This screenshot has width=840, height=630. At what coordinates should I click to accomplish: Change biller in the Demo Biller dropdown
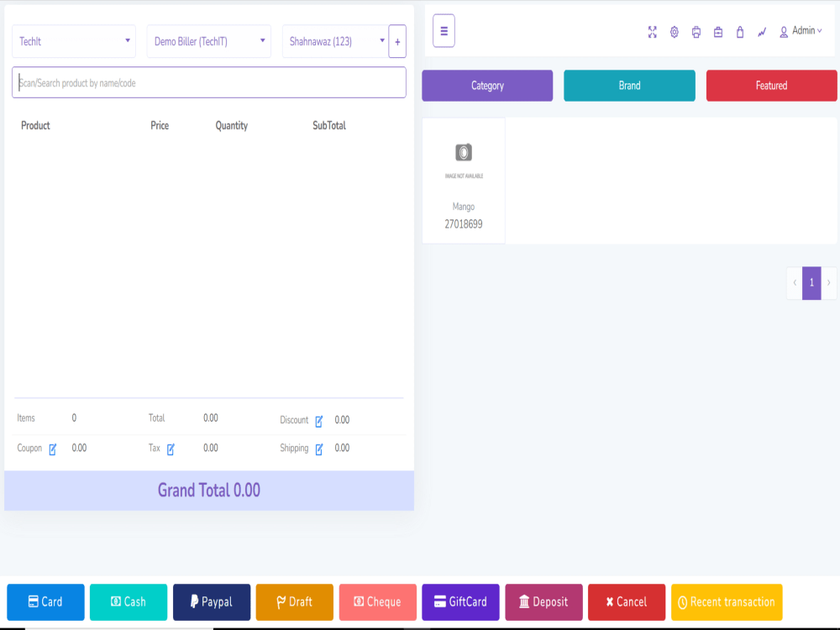[208, 40]
